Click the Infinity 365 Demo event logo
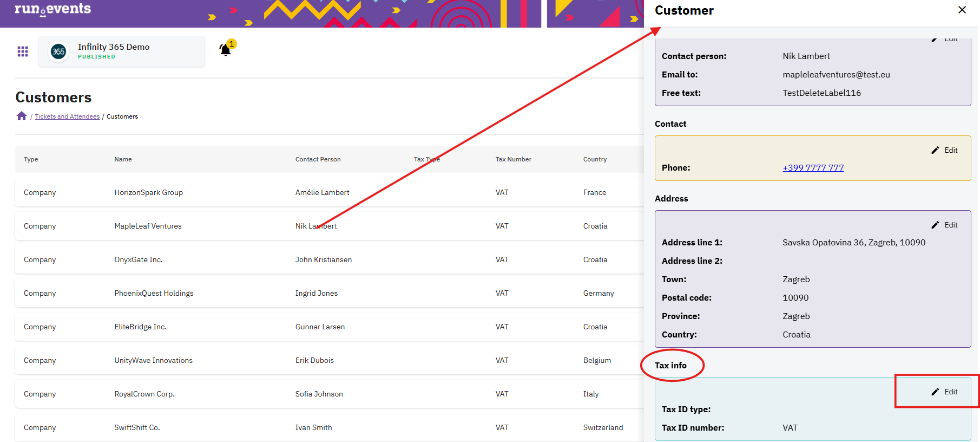Viewport: 980px width, 442px height. [58, 51]
